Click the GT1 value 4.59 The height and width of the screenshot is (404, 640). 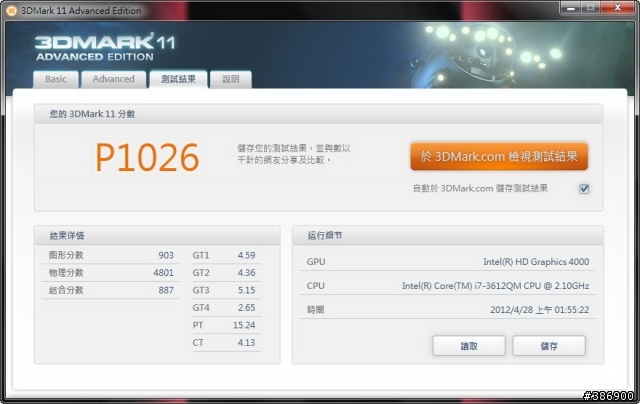pyautogui.click(x=246, y=255)
